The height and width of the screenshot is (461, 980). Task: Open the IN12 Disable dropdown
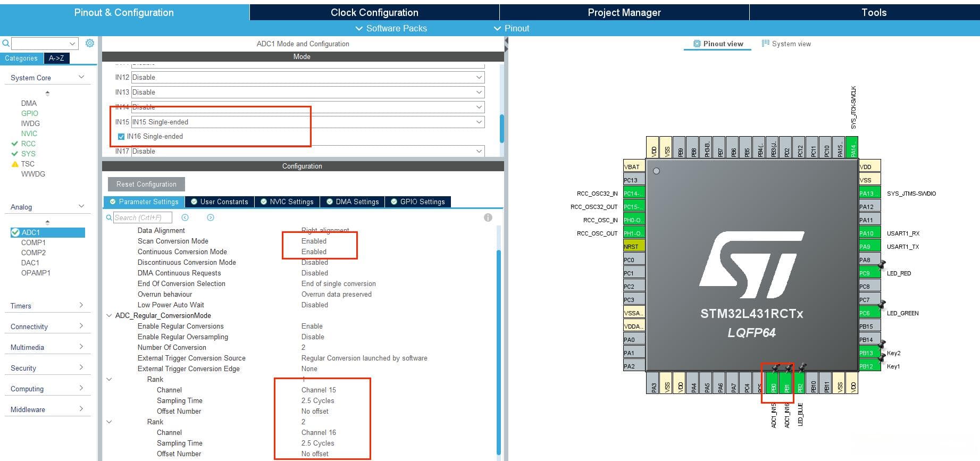pyautogui.click(x=308, y=77)
